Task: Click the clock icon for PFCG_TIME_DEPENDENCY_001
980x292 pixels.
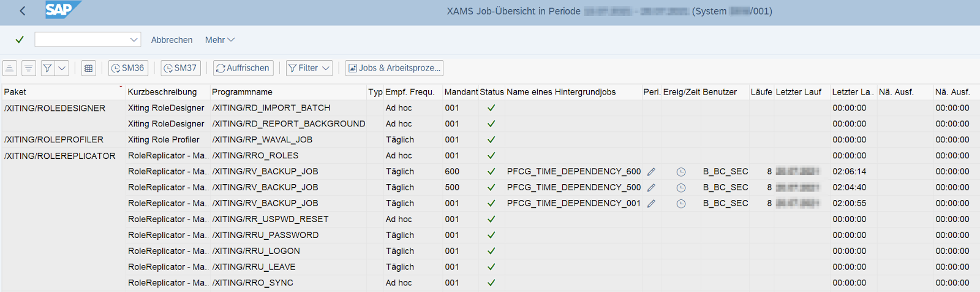Action: coord(681,204)
